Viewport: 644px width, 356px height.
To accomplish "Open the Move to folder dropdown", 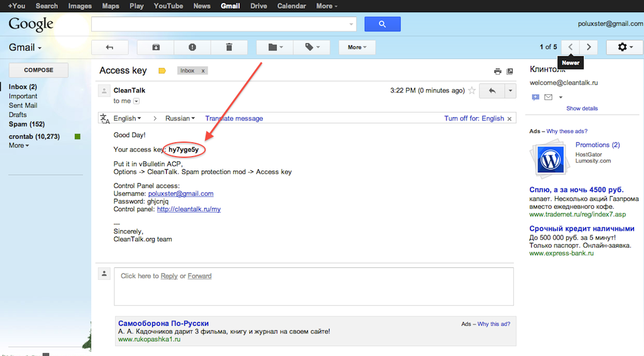I will 275,47.
